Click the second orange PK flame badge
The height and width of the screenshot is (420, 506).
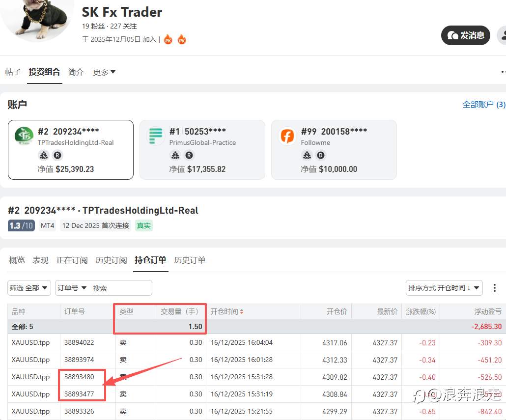click(182, 39)
